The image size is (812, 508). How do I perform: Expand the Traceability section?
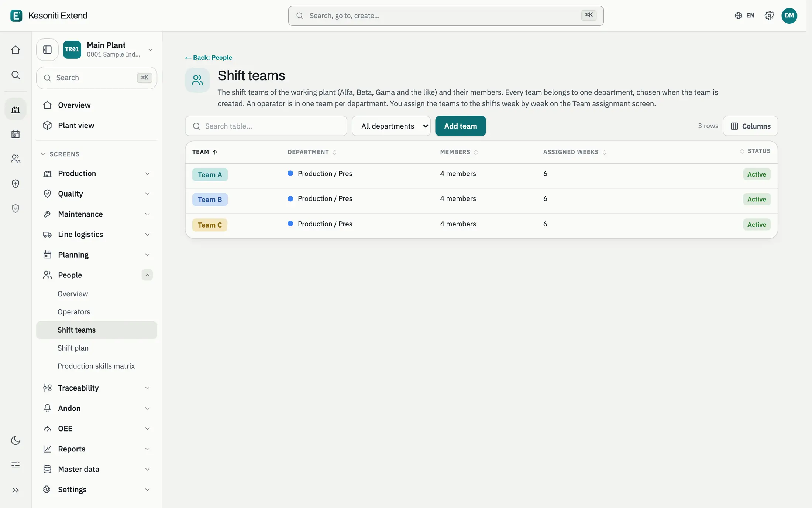pos(97,388)
